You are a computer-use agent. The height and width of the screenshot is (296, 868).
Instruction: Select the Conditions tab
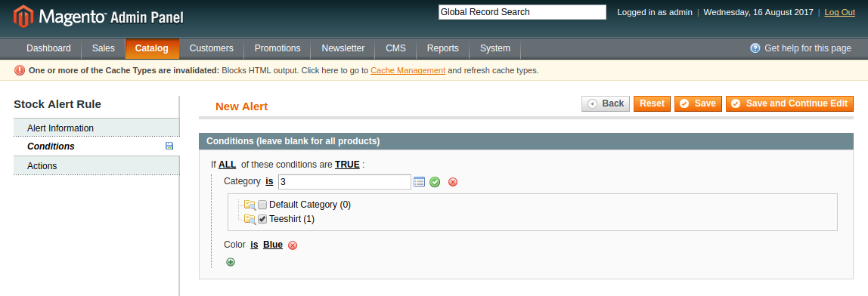click(96, 146)
